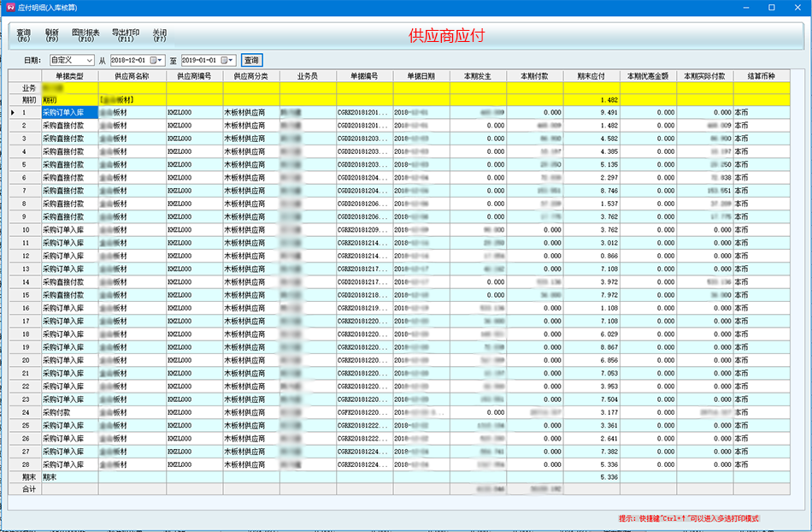This screenshot has width=812, height=532.
Task: Click the period-end value 3.953
Action: pyautogui.click(x=609, y=387)
